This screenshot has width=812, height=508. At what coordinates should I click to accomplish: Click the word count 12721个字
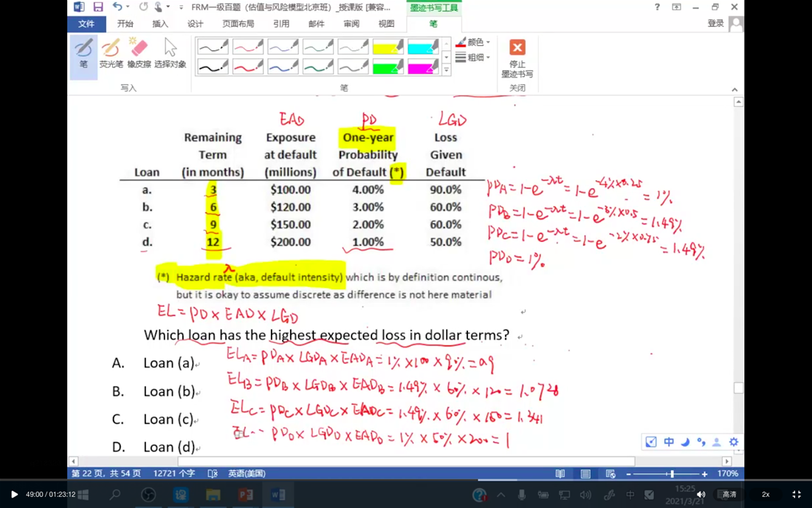coord(174,473)
